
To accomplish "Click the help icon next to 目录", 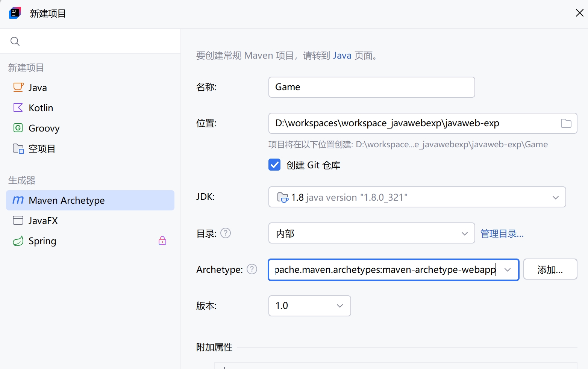I will [x=226, y=233].
